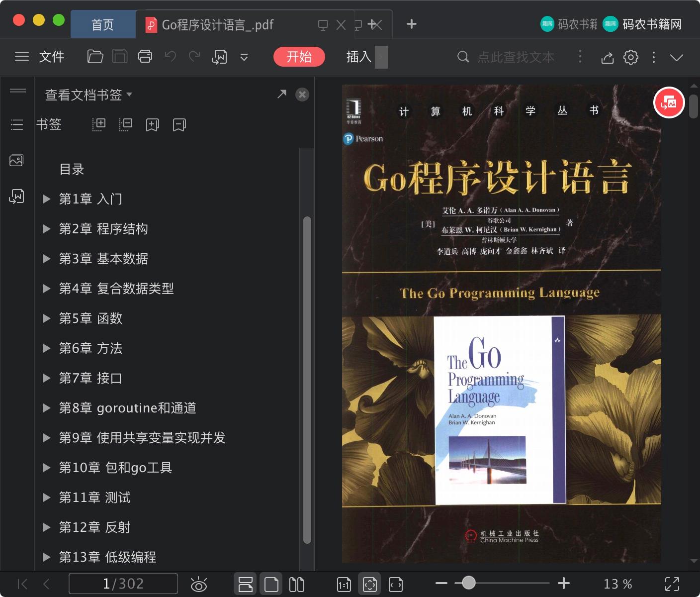
Task: Click the share export icon
Action: pos(608,58)
